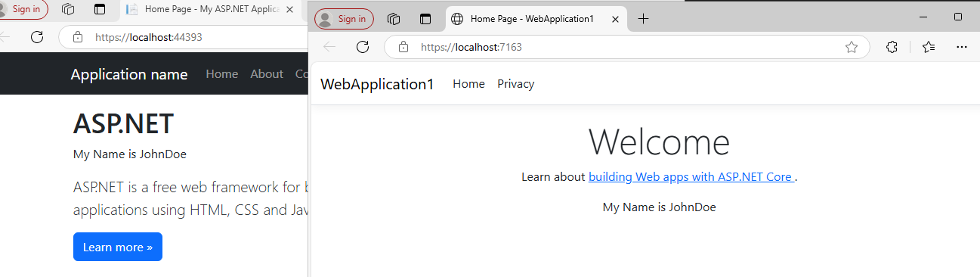Open the Extensions puzzle icon
Screen dimensions: 980x277
[x=892, y=47]
